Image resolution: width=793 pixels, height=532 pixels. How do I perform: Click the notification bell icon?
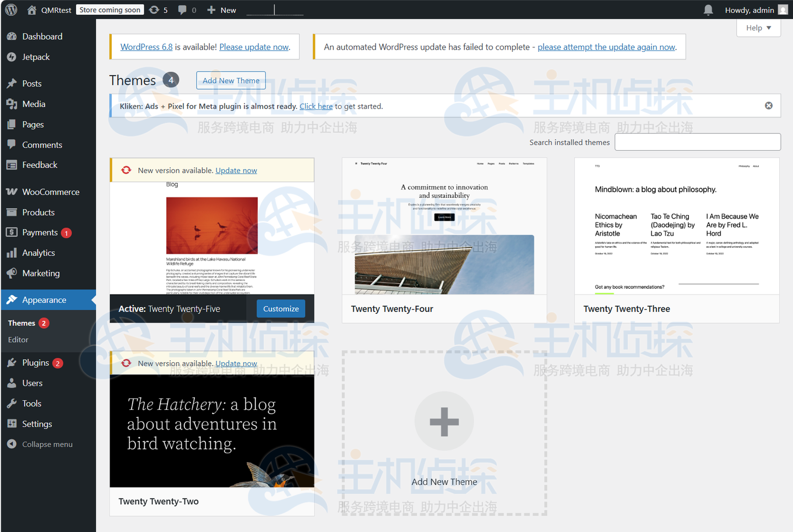click(x=708, y=9)
